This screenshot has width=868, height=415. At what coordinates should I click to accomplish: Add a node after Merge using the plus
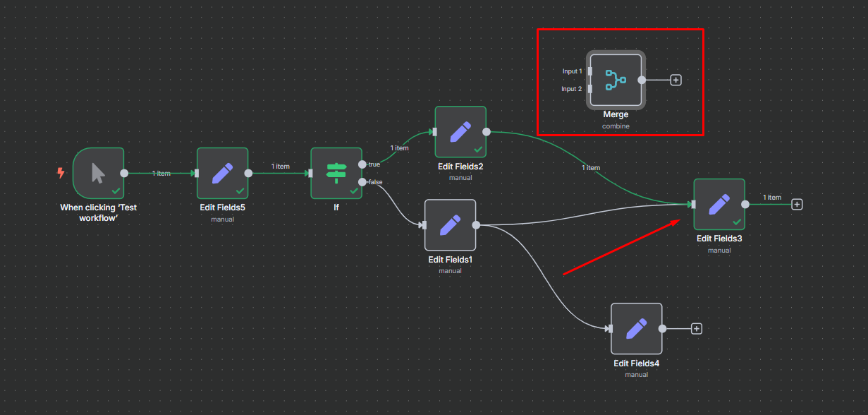pos(676,80)
